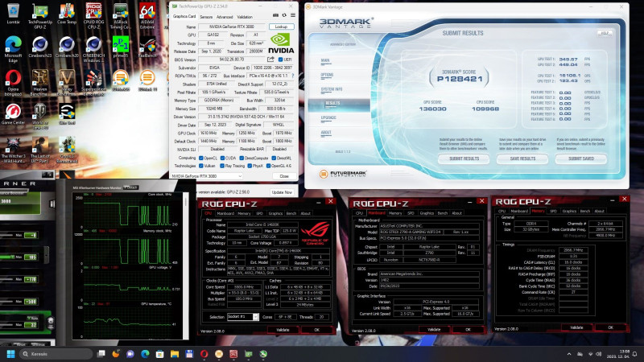644x362 pixels.
Task: Toggle the OpenGL 4.6 checkbox in GPU-Z
Action: coord(268,166)
